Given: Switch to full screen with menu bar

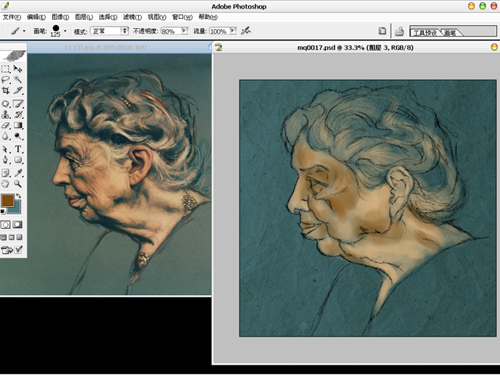Looking at the screenshot, I should tap(12, 237).
